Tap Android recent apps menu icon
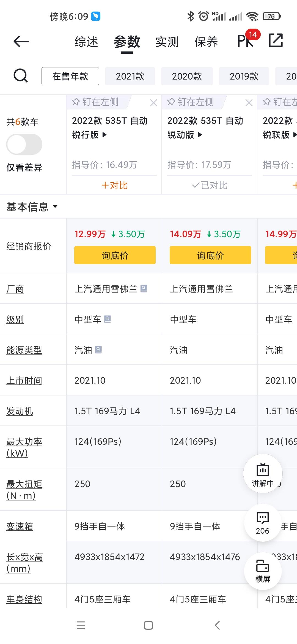 pyautogui.click(x=81, y=625)
